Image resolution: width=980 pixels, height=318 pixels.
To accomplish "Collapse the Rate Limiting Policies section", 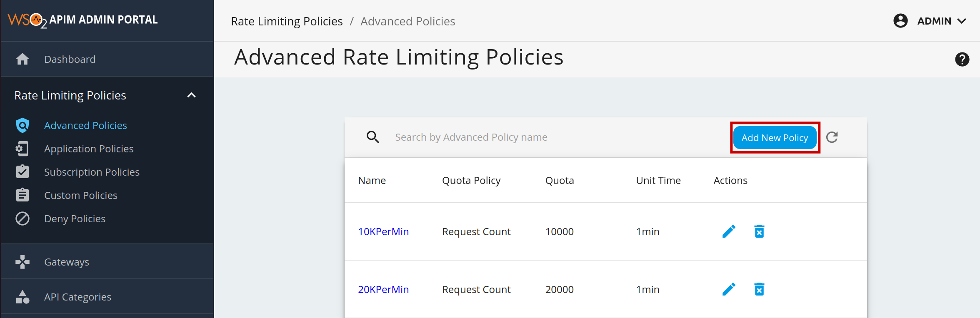I will click(191, 95).
